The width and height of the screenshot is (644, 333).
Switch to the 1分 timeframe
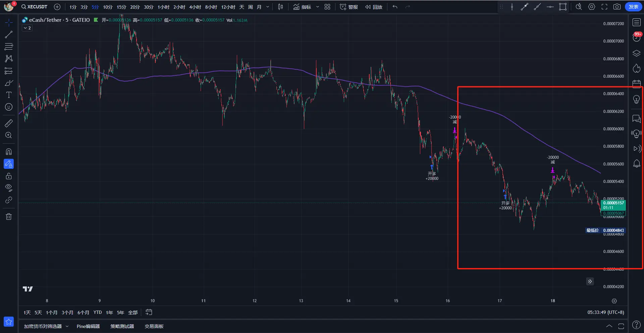pos(73,7)
